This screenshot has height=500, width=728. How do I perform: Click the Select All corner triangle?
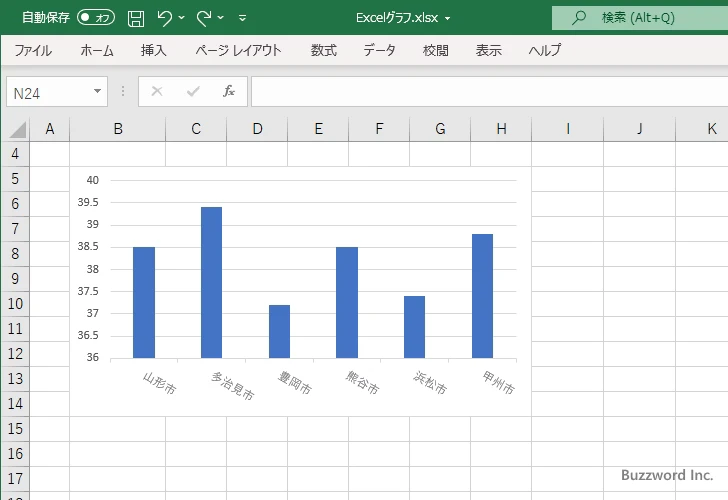(17, 129)
